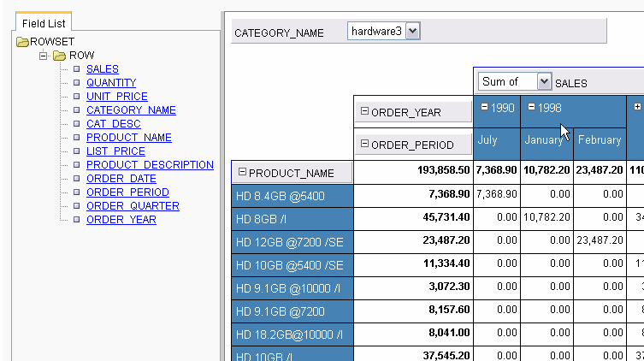Click the 3,072.30 total cell
The width and height of the screenshot is (644, 361).
pos(414,288)
